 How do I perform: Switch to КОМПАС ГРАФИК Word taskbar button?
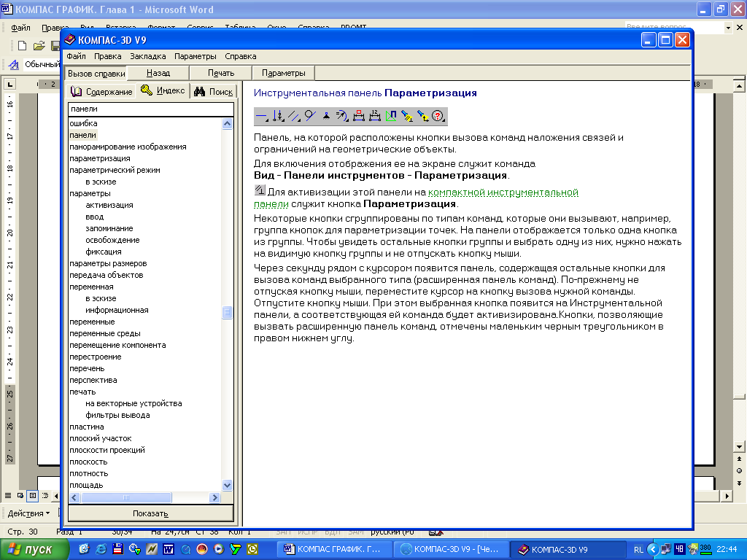[335, 549]
